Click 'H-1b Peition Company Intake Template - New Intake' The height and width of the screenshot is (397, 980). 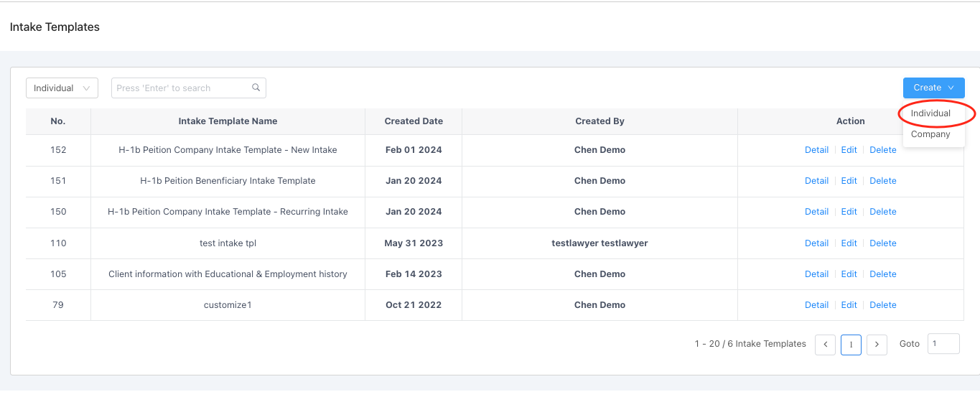tap(228, 150)
